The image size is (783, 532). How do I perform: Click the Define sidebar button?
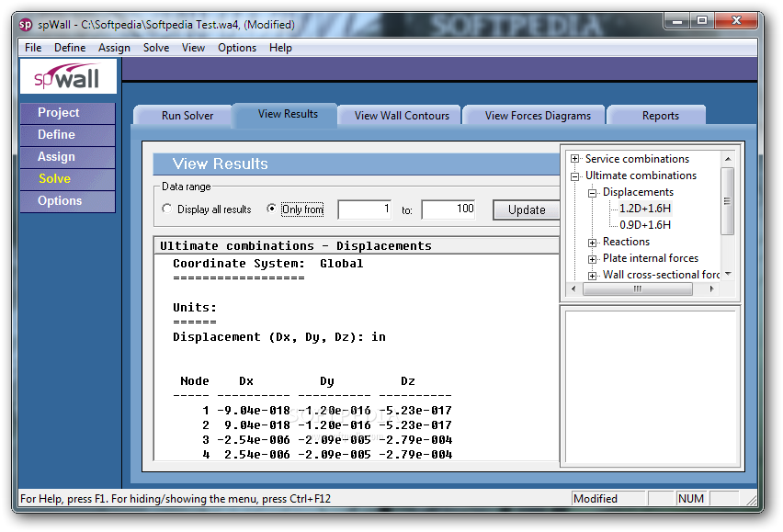tap(68, 135)
